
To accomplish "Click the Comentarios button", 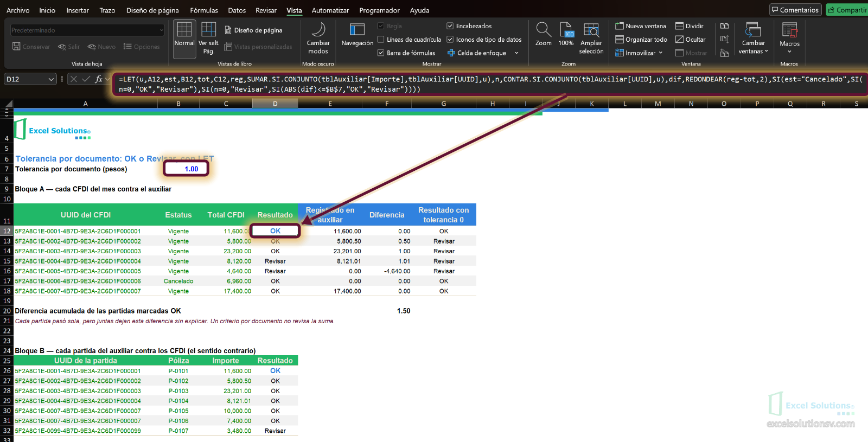I will (x=795, y=10).
